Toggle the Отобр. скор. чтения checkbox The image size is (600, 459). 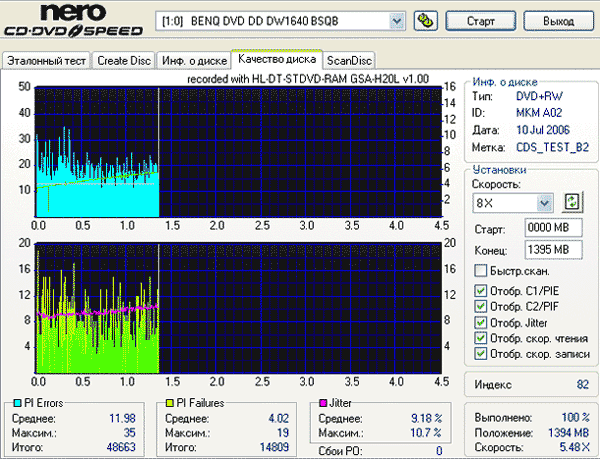point(481,337)
